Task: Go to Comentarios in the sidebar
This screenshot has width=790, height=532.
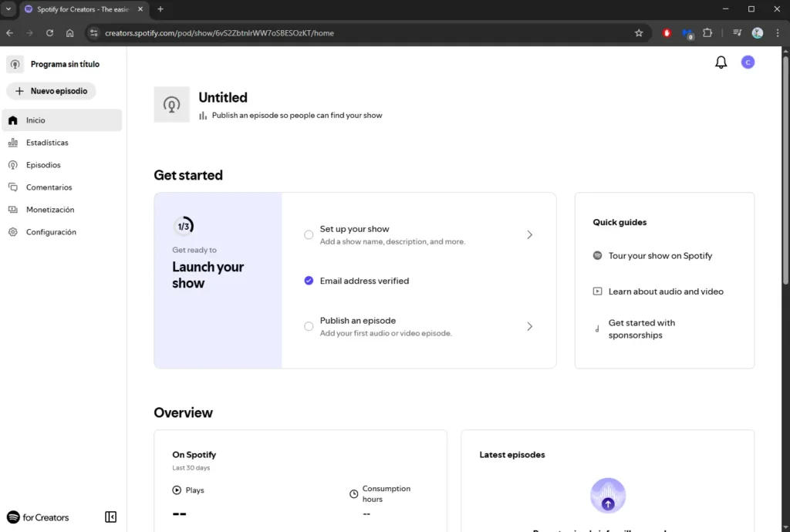Action: tap(49, 187)
